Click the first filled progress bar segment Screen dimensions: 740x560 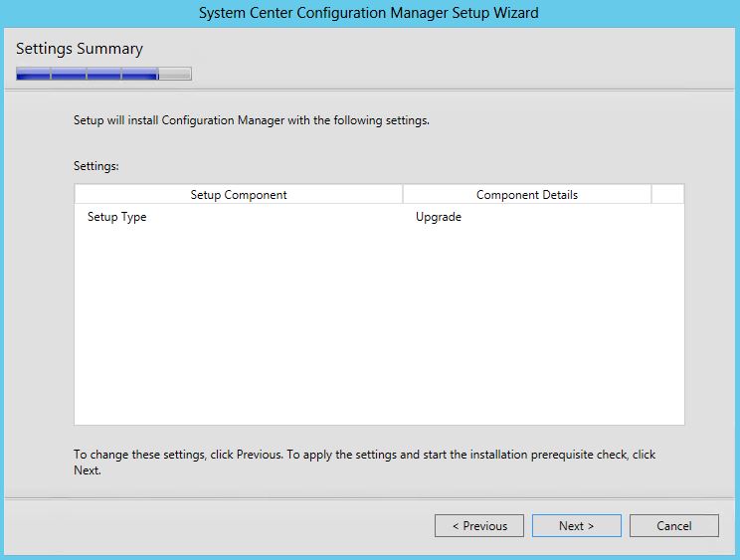[x=33, y=74]
